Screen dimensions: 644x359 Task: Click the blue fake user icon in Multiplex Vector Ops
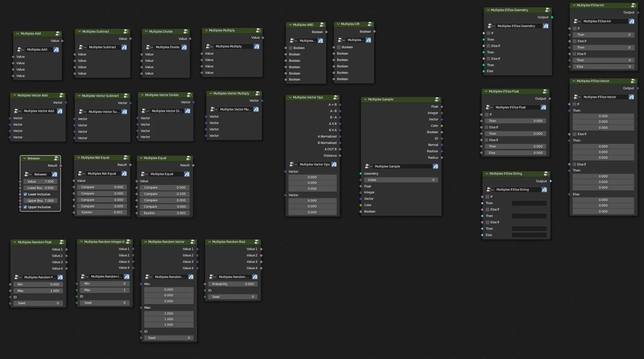coord(334,164)
